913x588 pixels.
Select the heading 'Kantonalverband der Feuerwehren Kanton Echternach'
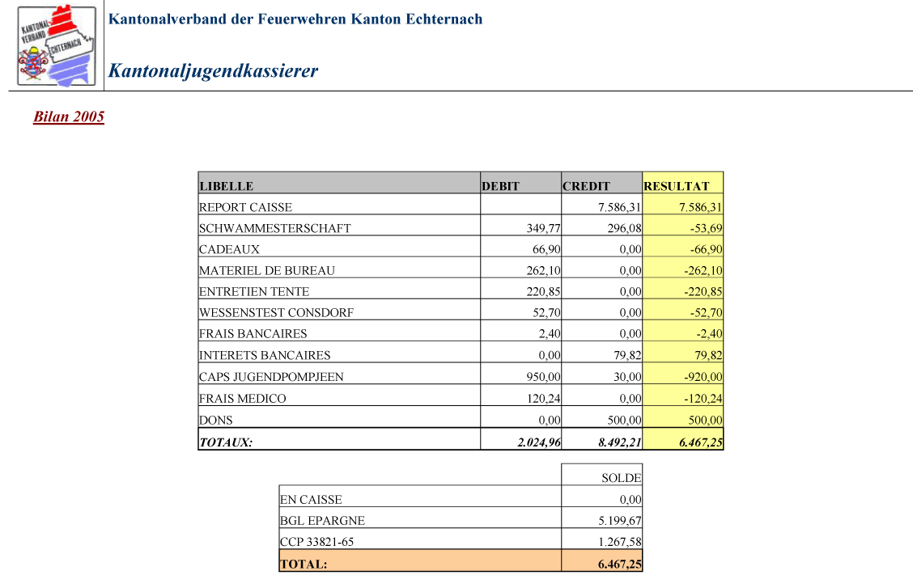point(295,19)
